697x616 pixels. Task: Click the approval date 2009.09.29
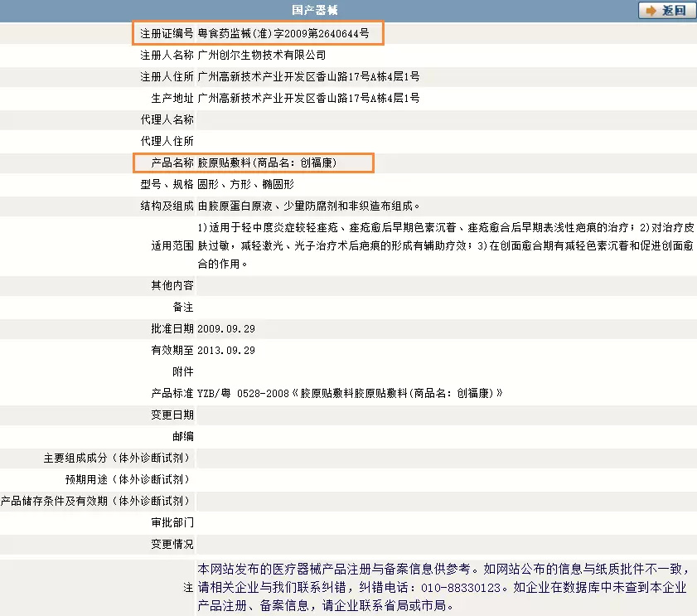(226, 328)
